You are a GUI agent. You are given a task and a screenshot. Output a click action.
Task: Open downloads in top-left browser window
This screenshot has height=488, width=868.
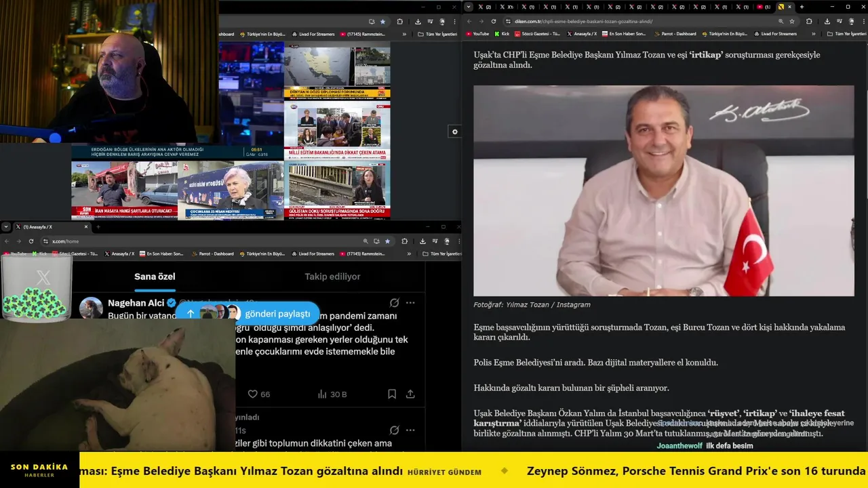(418, 22)
